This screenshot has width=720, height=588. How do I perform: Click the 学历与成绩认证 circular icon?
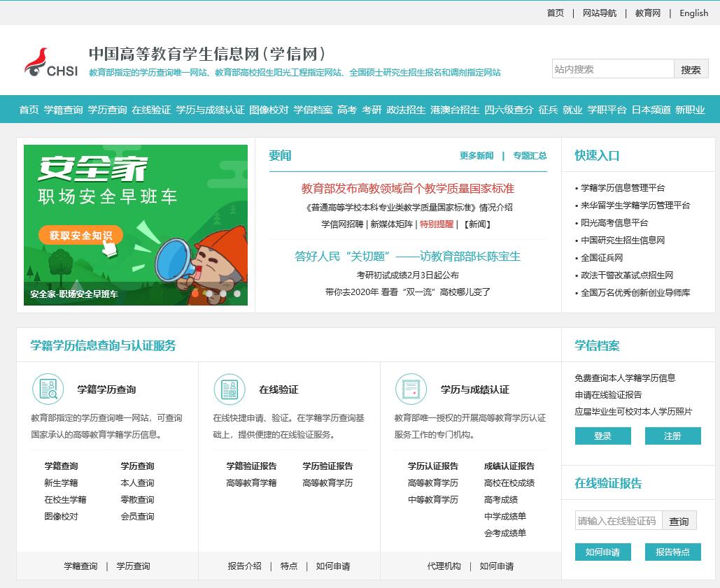[411, 390]
